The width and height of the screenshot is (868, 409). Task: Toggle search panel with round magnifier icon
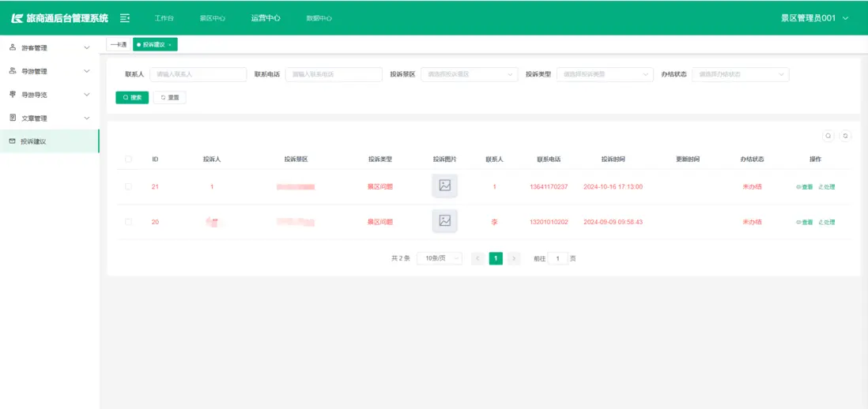click(x=828, y=136)
